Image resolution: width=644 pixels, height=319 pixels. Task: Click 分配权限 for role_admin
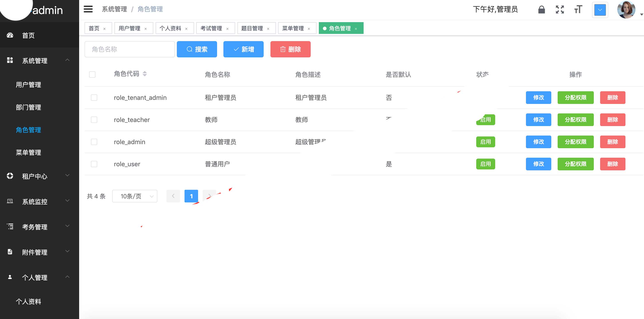[x=575, y=142]
